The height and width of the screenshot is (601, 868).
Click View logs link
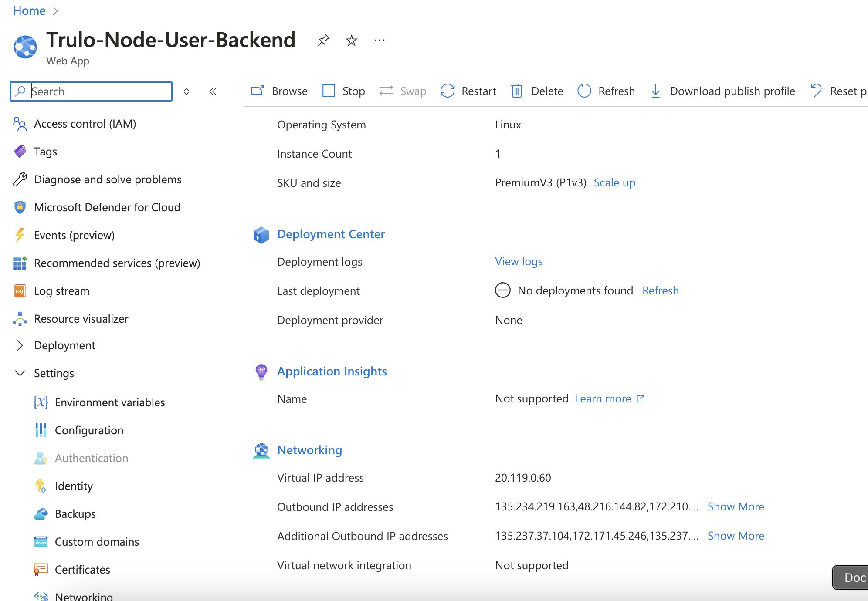[x=519, y=262]
